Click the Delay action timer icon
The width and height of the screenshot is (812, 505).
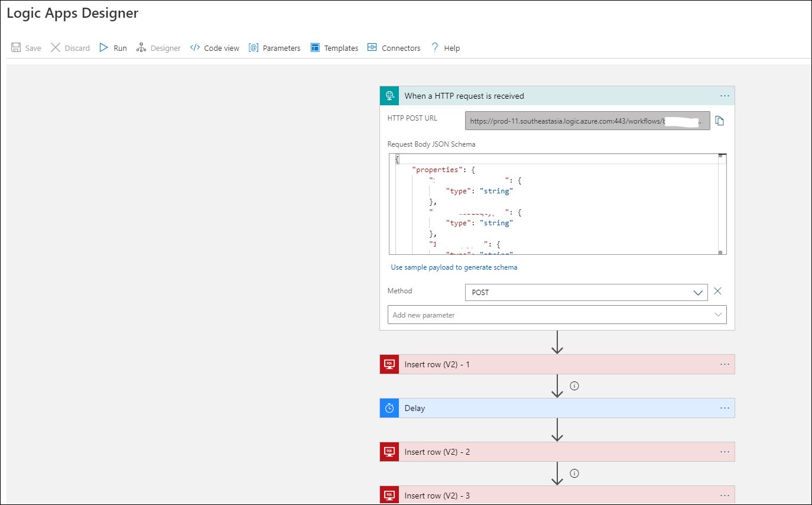[389, 408]
